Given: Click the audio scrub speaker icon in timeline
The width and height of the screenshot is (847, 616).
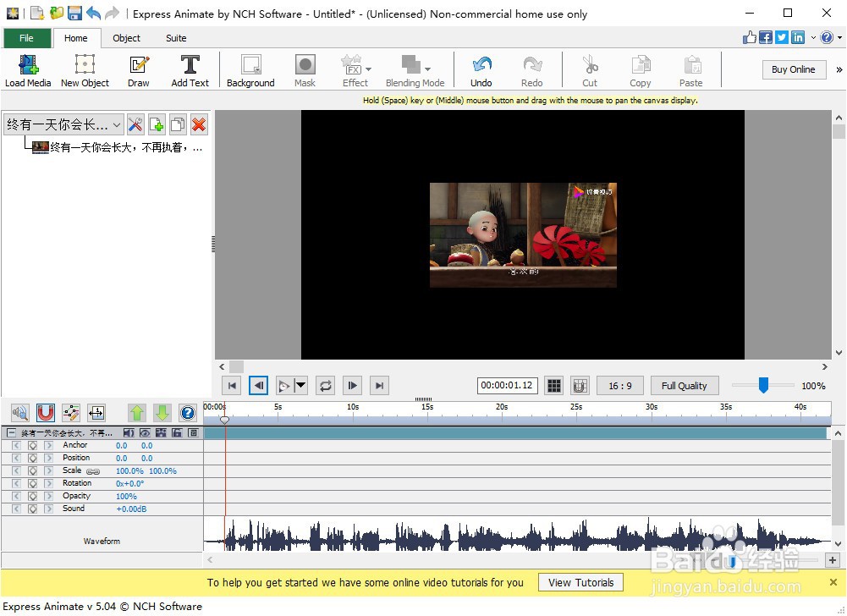Looking at the screenshot, I should pos(20,413).
